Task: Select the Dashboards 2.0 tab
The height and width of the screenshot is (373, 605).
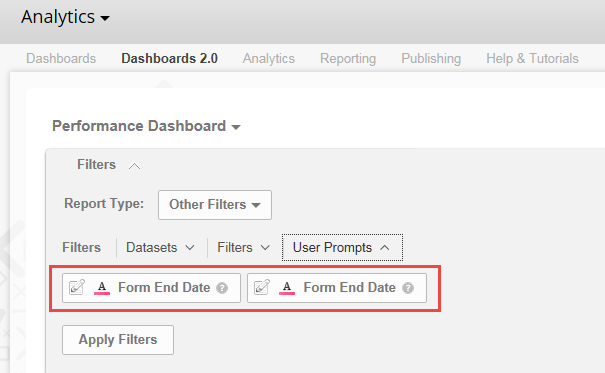Action: (x=169, y=59)
